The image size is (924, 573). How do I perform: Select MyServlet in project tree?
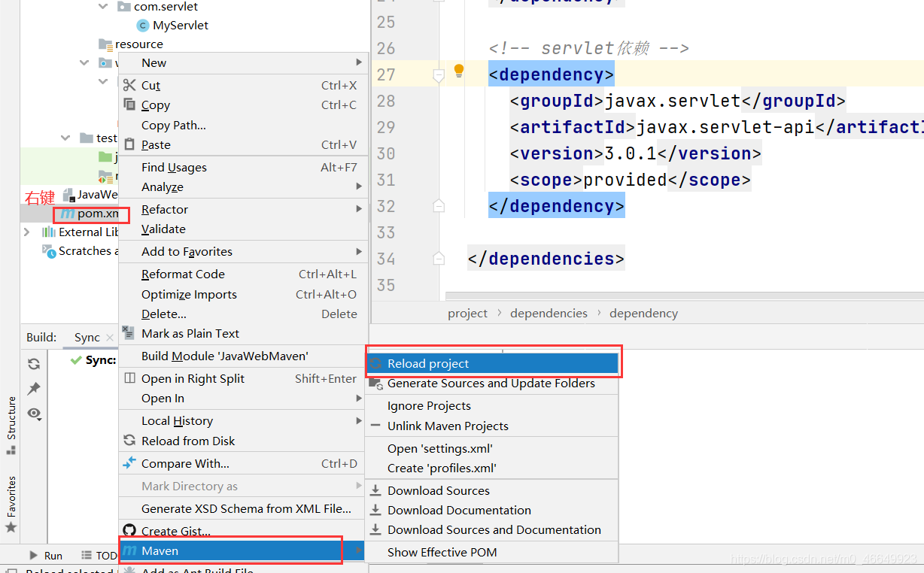point(181,26)
